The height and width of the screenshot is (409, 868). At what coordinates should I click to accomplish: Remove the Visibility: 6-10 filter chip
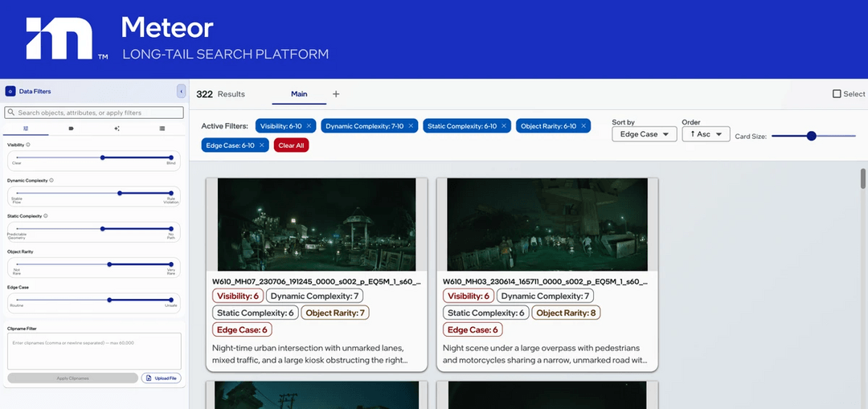[x=309, y=126]
